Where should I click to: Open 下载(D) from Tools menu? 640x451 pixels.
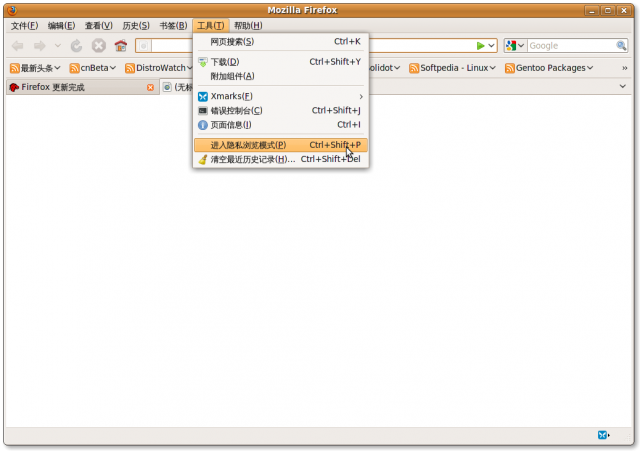[x=281, y=62]
